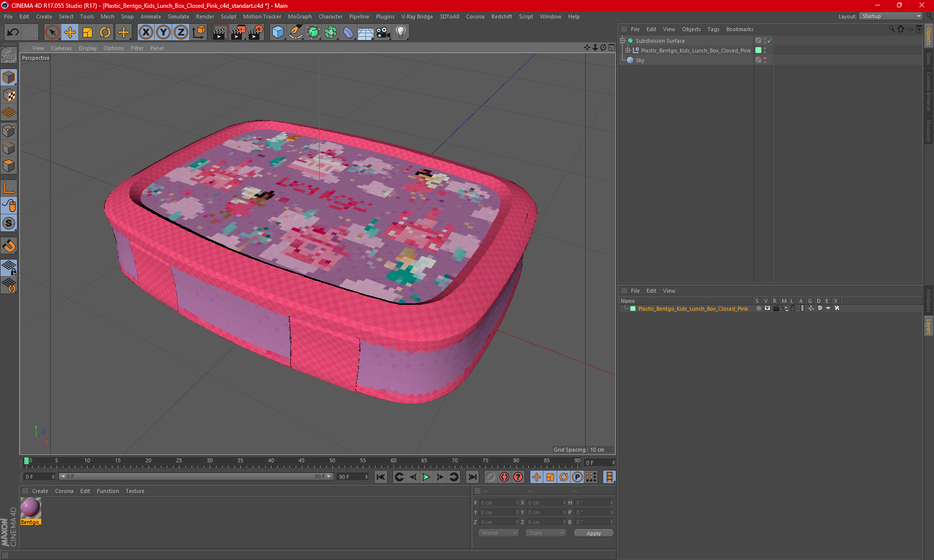Click the X position input field
The image size is (934, 560).
pos(499,503)
